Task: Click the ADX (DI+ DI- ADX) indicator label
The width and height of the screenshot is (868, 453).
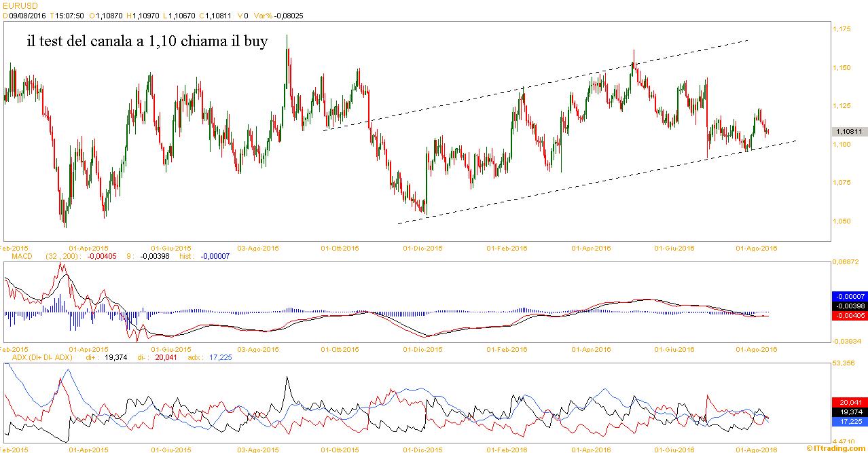Action: point(41,357)
